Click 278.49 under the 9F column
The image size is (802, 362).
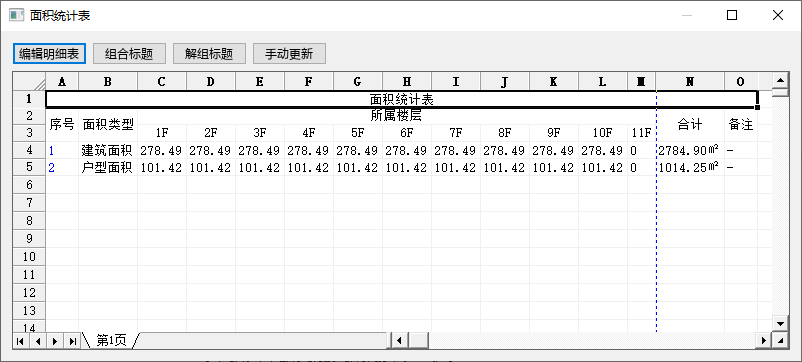(553, 150)
